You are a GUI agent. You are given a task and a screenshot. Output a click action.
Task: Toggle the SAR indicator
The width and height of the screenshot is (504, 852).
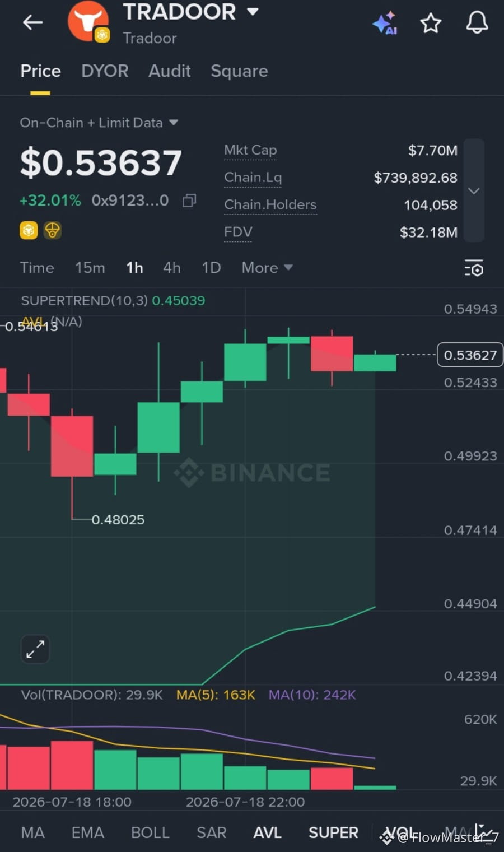(x=212, y=833)
